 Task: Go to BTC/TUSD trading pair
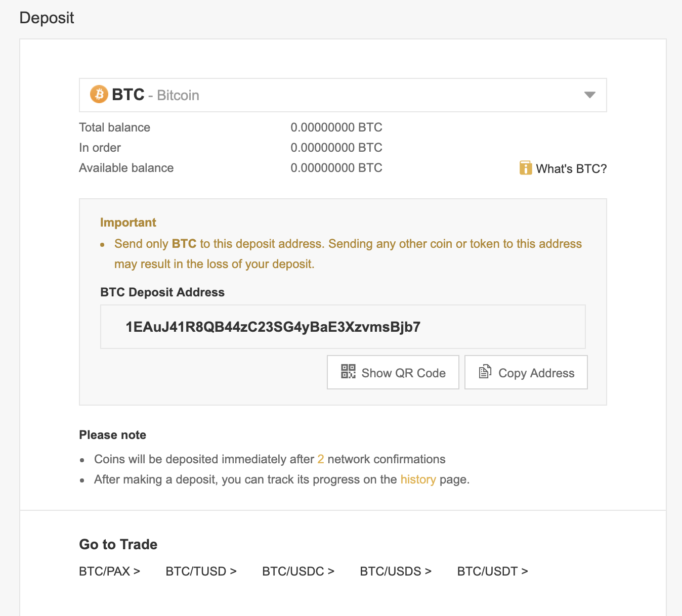coord(201,571)
